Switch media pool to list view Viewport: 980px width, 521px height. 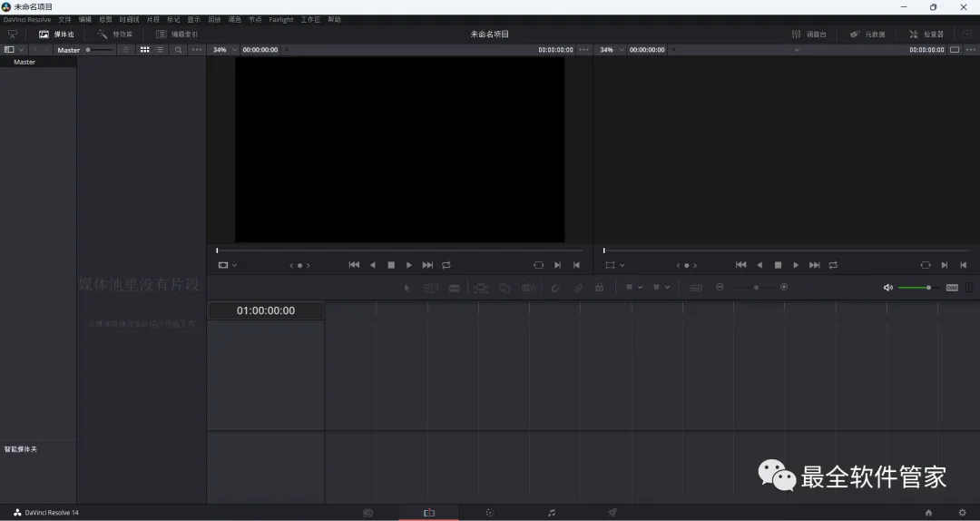point(160,49)
